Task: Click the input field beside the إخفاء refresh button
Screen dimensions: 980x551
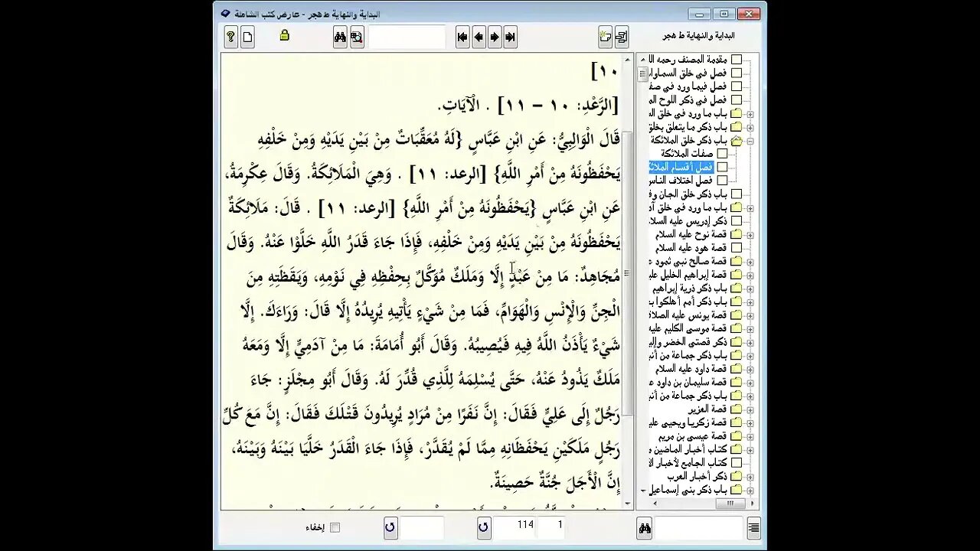Action: click(422, 527)
